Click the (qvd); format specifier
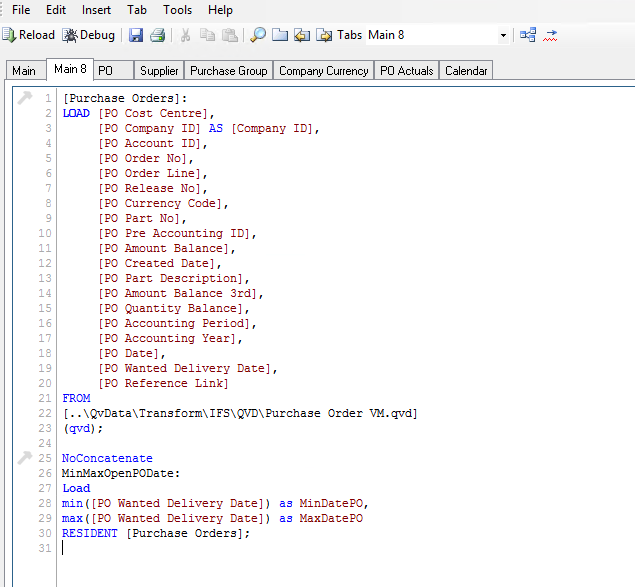Viewport: 635px width, 587px height. point(83,428)
